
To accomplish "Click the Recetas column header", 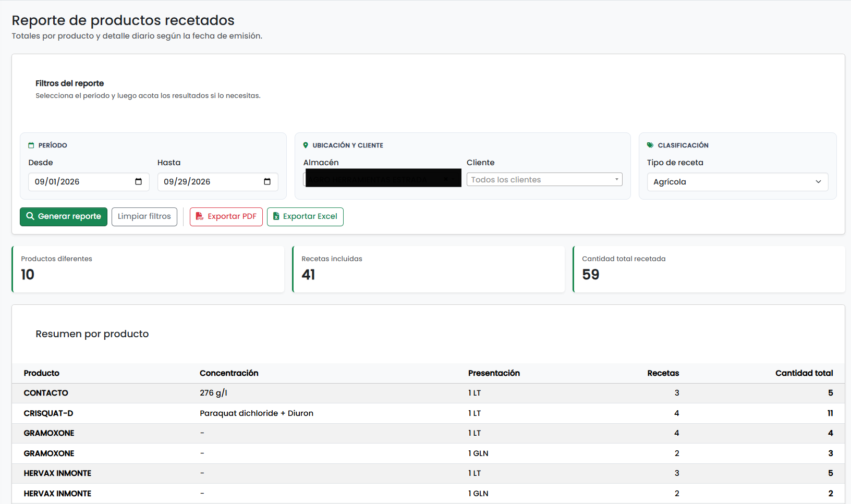I will tap(663, 373).
